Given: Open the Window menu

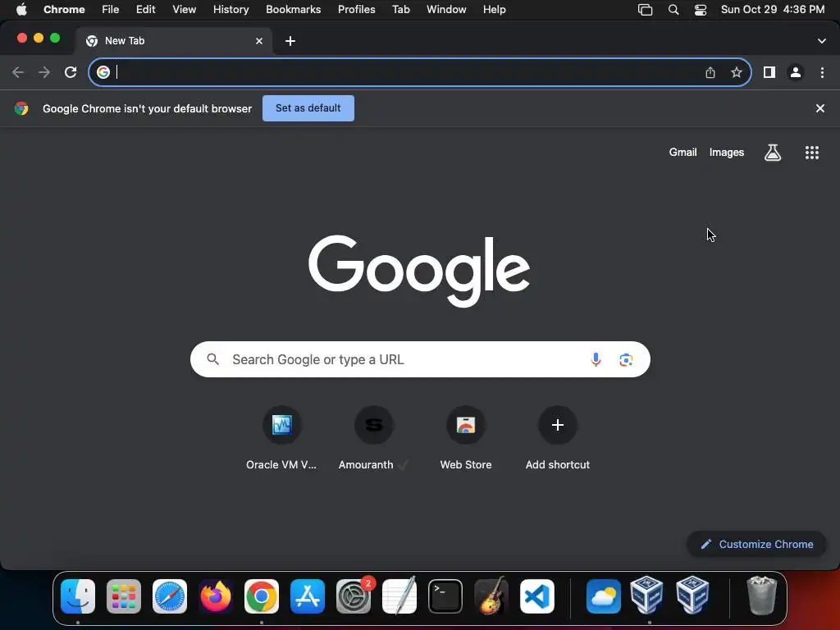Looking at the screenshot, I should point(446,10).
